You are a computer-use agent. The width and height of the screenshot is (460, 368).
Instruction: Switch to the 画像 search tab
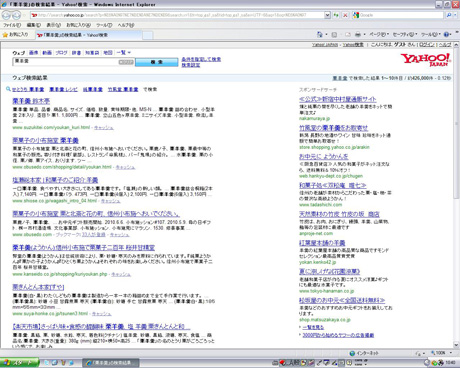[x=34, y=53]
